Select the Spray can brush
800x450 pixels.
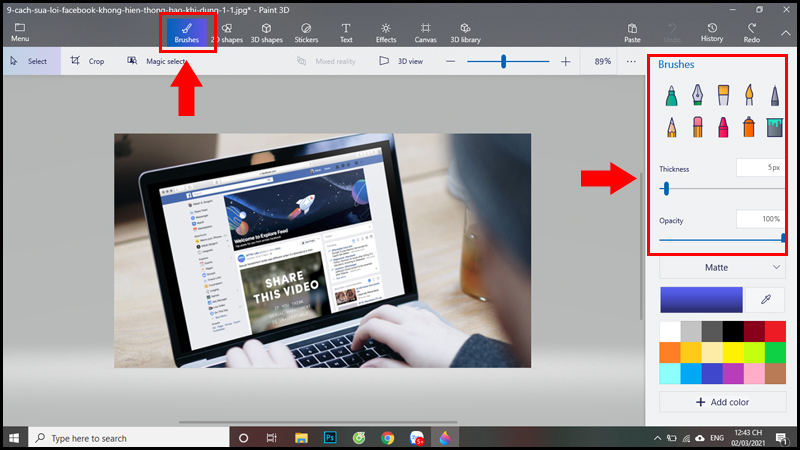[x=748, y=127]
